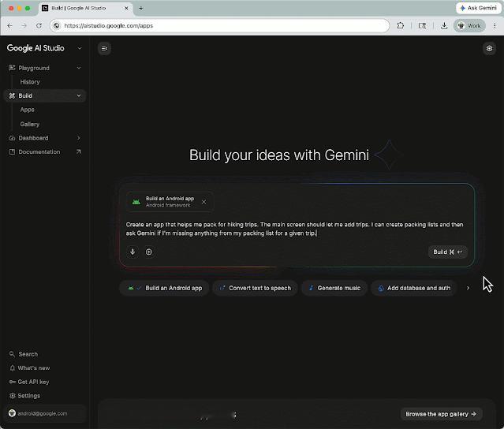Reload the page with refresh icon
This screenshot has width=504, height=429.
[x=39, y=26]
